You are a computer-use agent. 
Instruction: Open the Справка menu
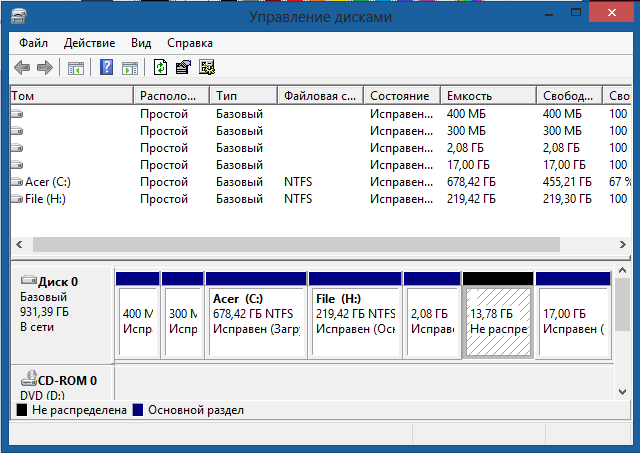click(x=190, y=43)
